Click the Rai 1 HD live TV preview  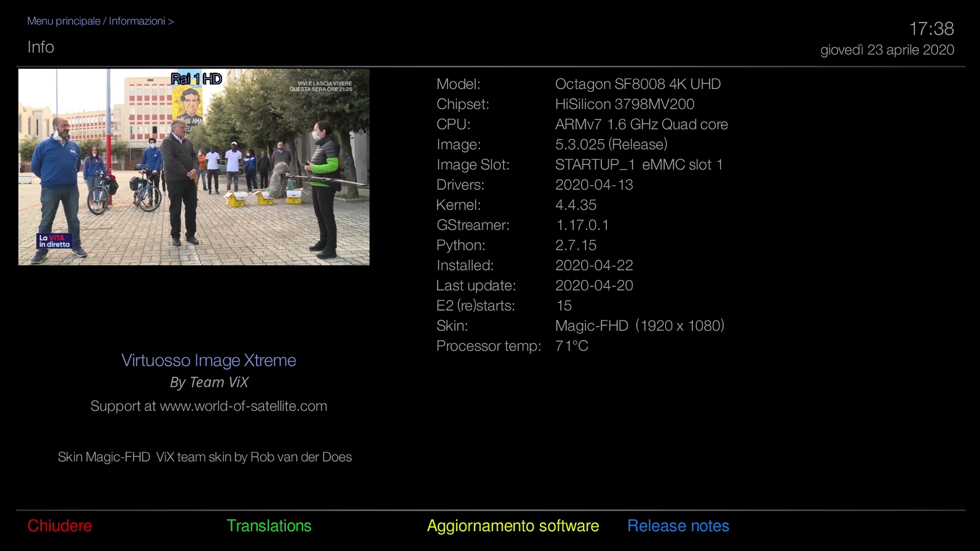[x=194, y=167]
